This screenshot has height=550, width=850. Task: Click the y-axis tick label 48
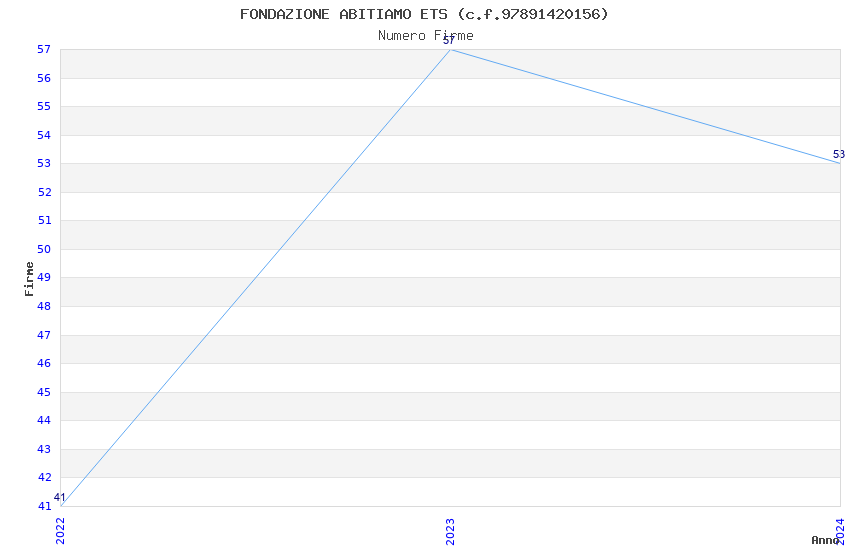pyautogui.click(x=44, y=307)
